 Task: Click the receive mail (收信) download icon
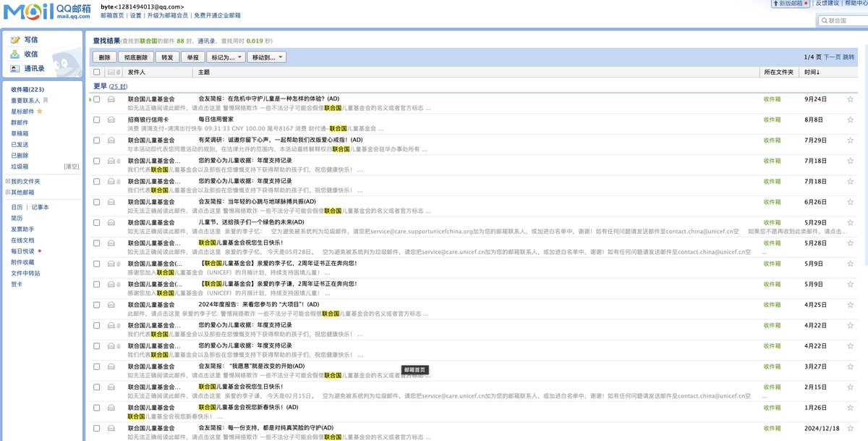point(15,54)
